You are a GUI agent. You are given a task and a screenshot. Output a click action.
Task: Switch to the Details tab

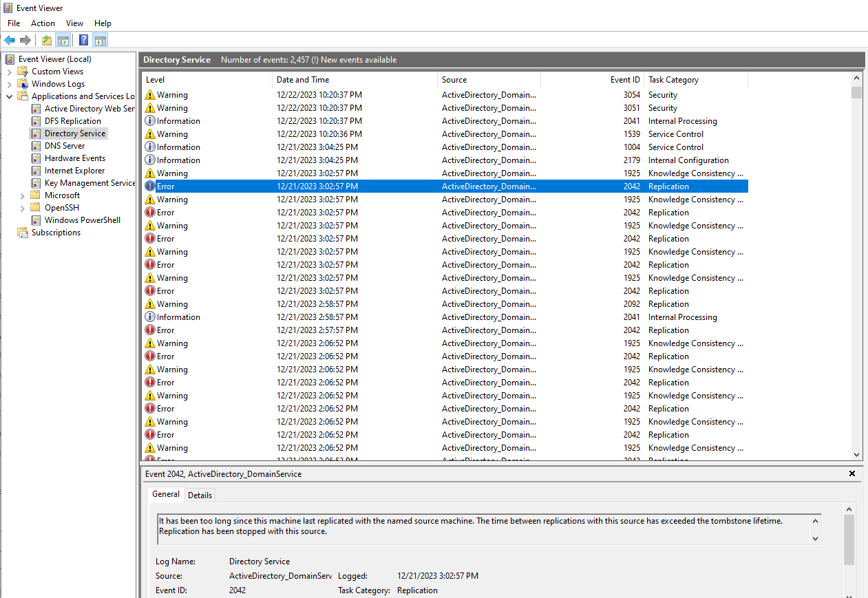[200, 495]
